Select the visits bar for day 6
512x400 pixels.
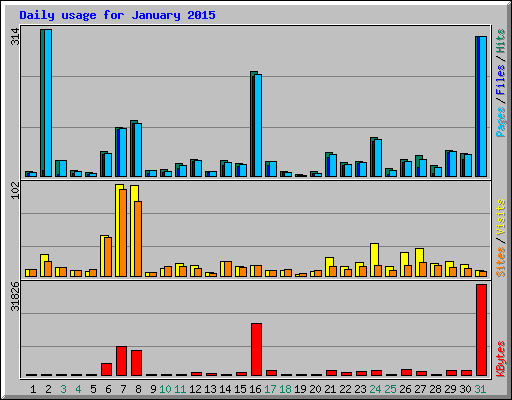pyautogui.click(x=102, y=256)
